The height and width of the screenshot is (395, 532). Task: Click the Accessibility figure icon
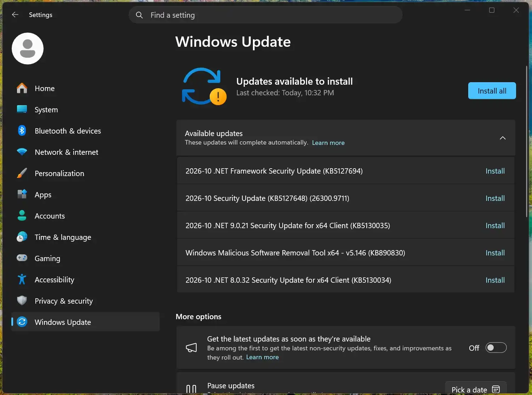(x=22, y=280)
